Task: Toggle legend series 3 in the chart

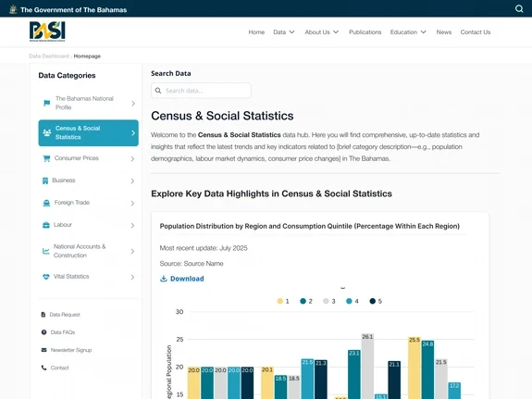Action: 329,301
